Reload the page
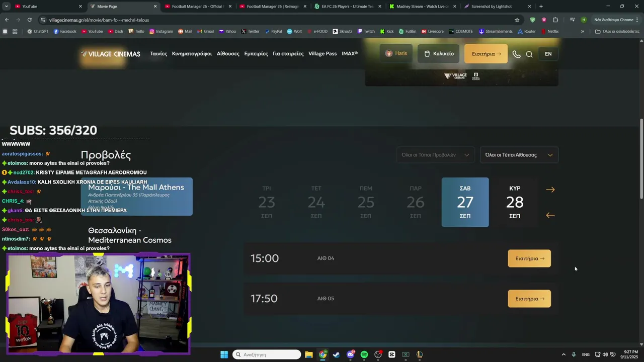This screenshot has height=362, width=644. (29, 20)
